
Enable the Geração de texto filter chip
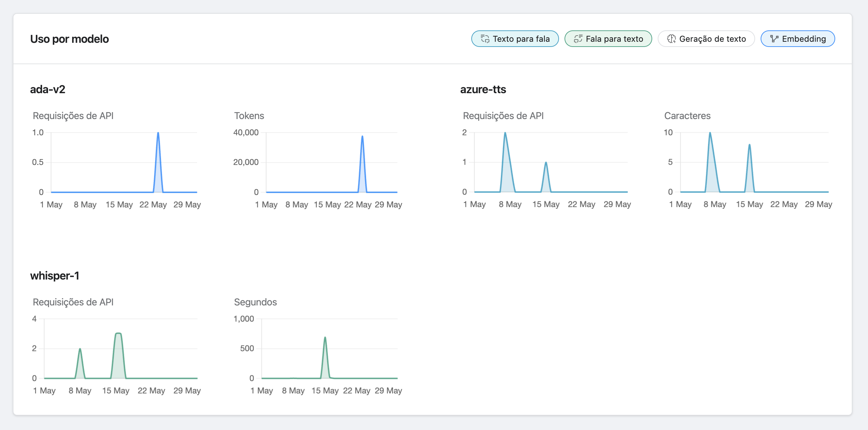coord(706,39)
